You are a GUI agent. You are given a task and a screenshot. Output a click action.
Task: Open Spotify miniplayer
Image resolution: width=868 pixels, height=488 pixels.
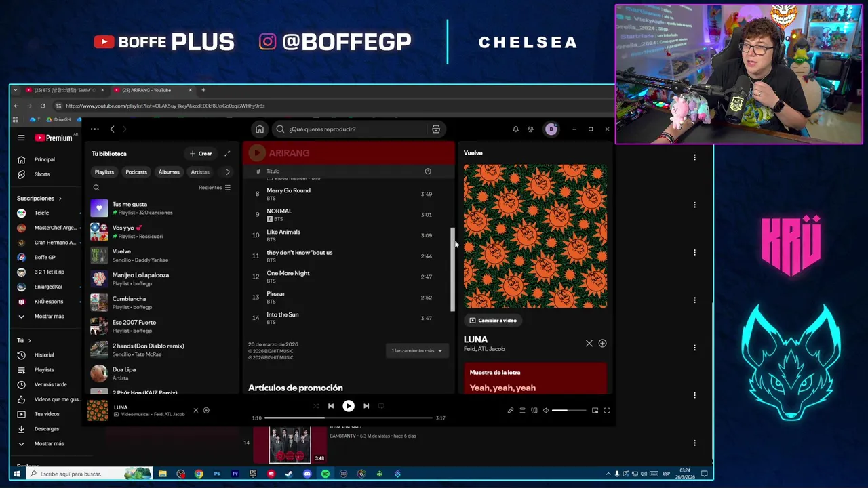pyautogui.click(x=595, y=410)
